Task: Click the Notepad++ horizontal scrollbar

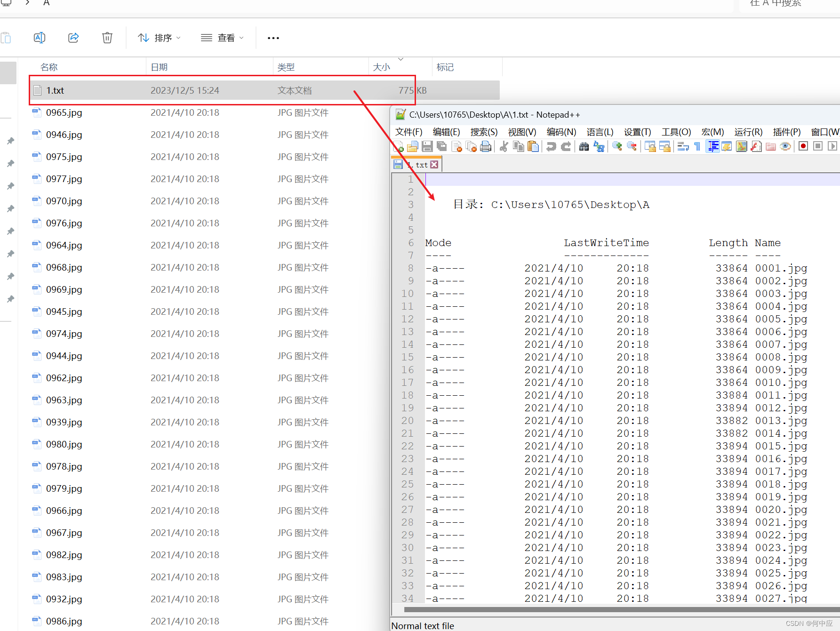Action: click(621, 610)
